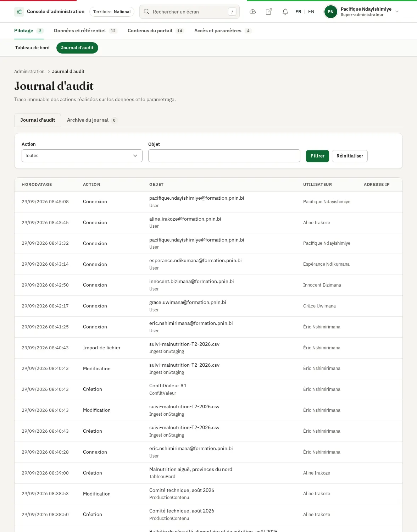Click aline.irakoze@formation.pnin.bi in the 08:43:45 row
Screen dimensions: 417x532
[x=185, y=219]
